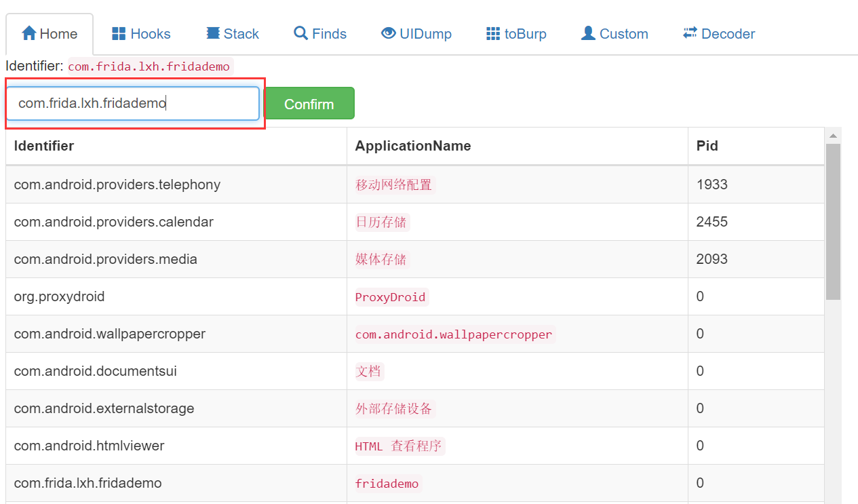
Task: Click the Hooks grid icon
Action: click(x=119, y=33)
